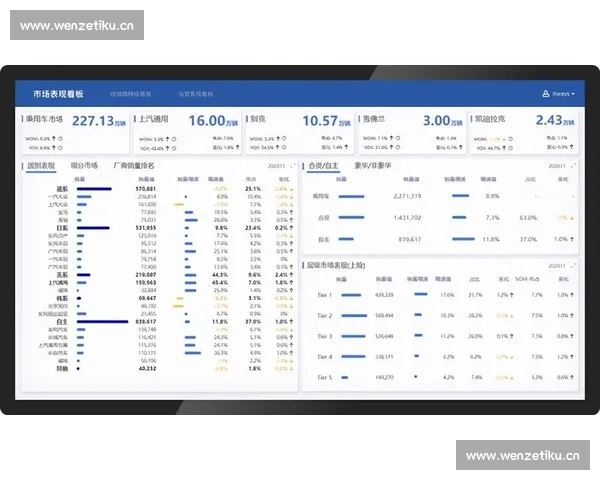Switch to the 厂商销量排名 tab
The height and width of the screenshot is (480, 600).
(x=134, y=165)
